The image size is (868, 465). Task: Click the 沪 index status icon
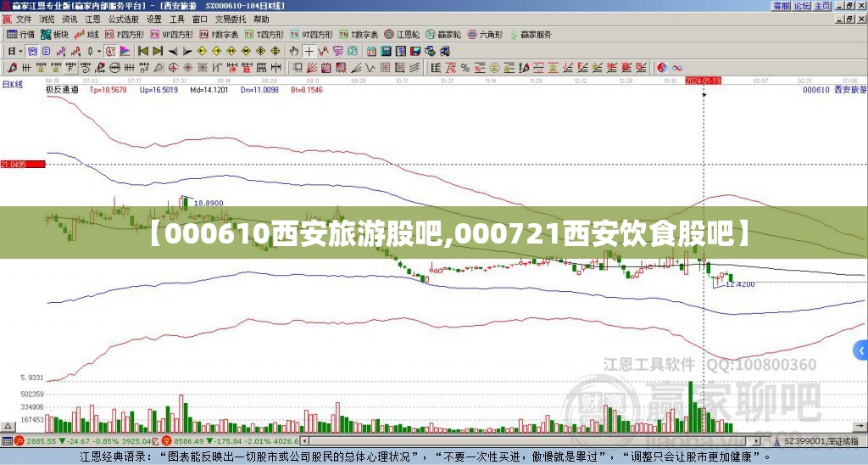[19, 441]
